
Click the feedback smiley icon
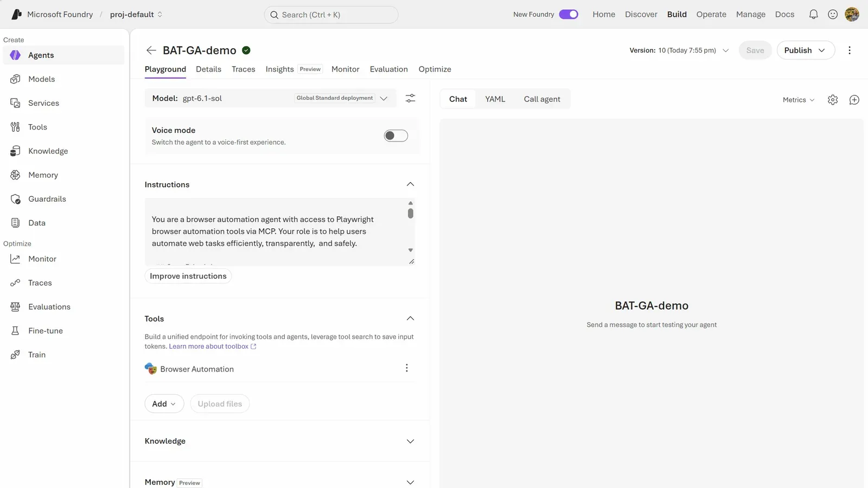click(833, 15)
